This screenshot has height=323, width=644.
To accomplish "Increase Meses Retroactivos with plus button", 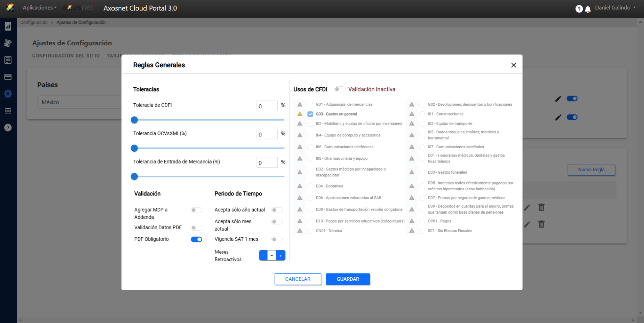I will pos(280,256).
